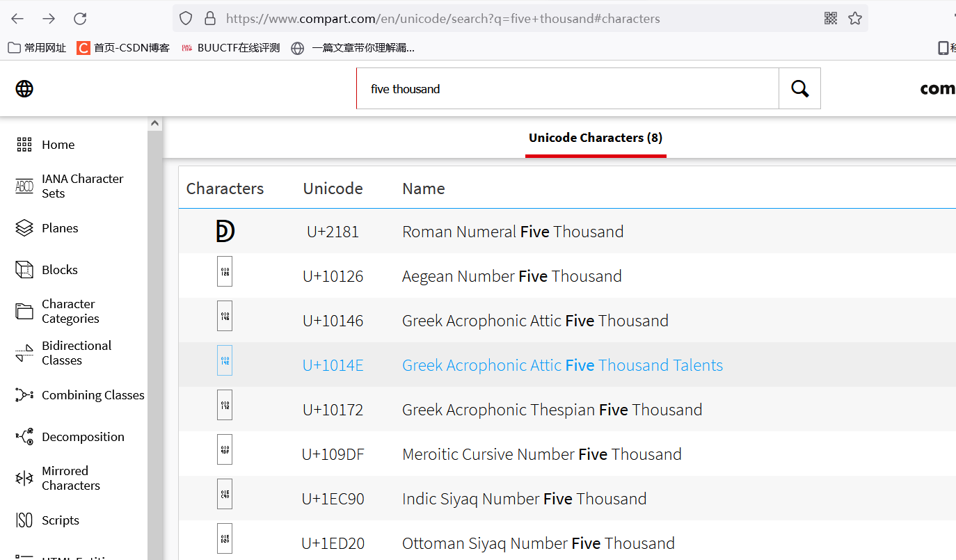Click the browser address bar URL
956x560 pixels.
(x=443, y=19)
